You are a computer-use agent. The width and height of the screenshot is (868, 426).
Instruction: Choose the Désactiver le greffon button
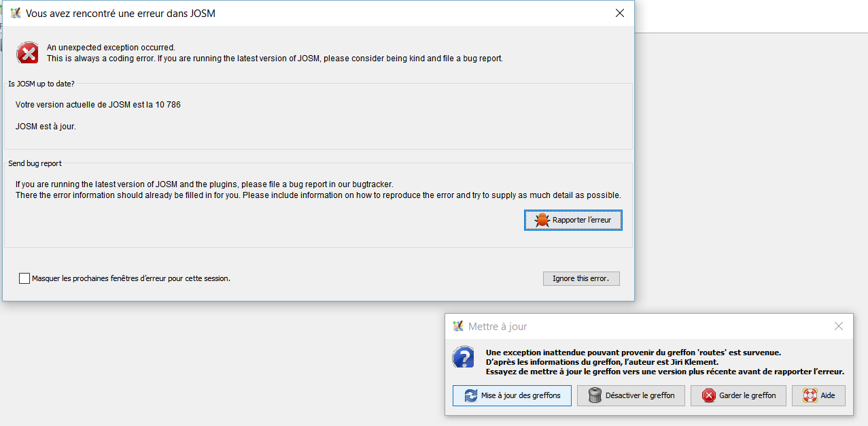(631, 395)
